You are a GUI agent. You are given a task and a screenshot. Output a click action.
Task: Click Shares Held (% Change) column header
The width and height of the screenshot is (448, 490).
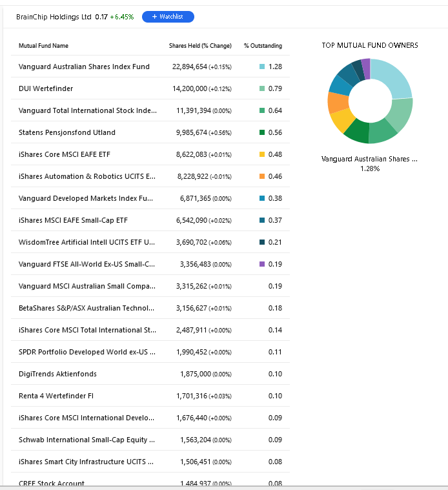(200, 46)
